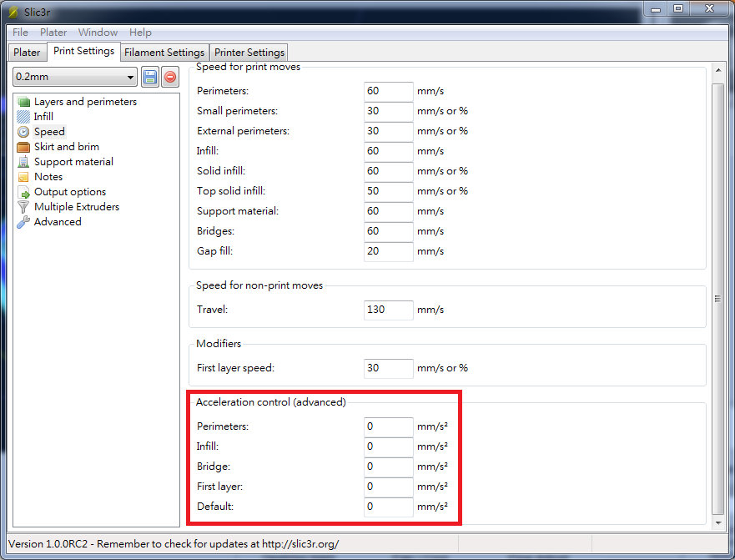
Task: Select Output options page
Action: 70,192
